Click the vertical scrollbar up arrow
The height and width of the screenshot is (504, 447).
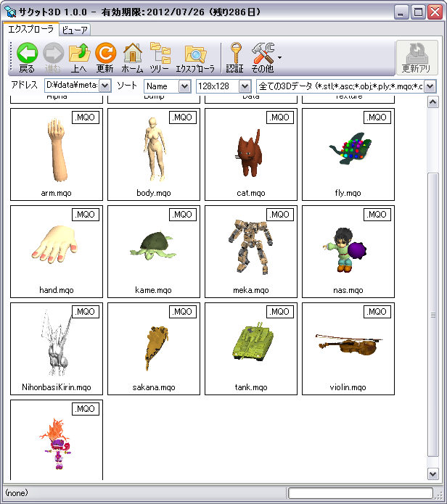point(433,102)
